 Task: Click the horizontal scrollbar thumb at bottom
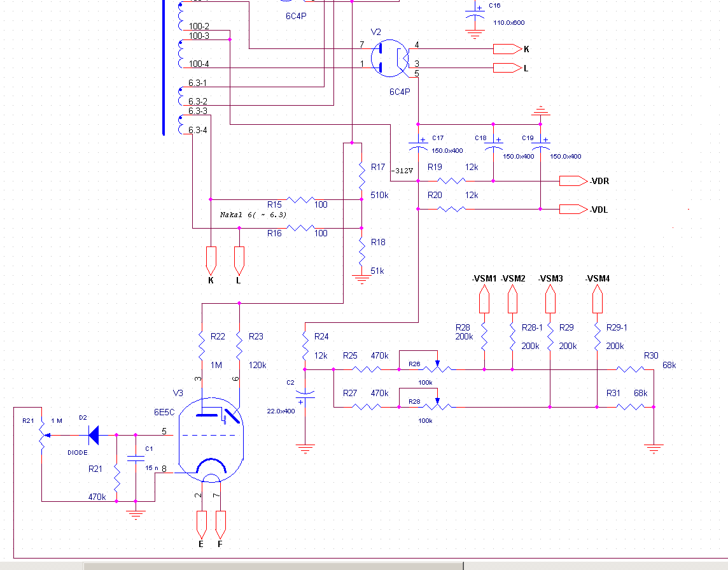click(x=274, y=566)
